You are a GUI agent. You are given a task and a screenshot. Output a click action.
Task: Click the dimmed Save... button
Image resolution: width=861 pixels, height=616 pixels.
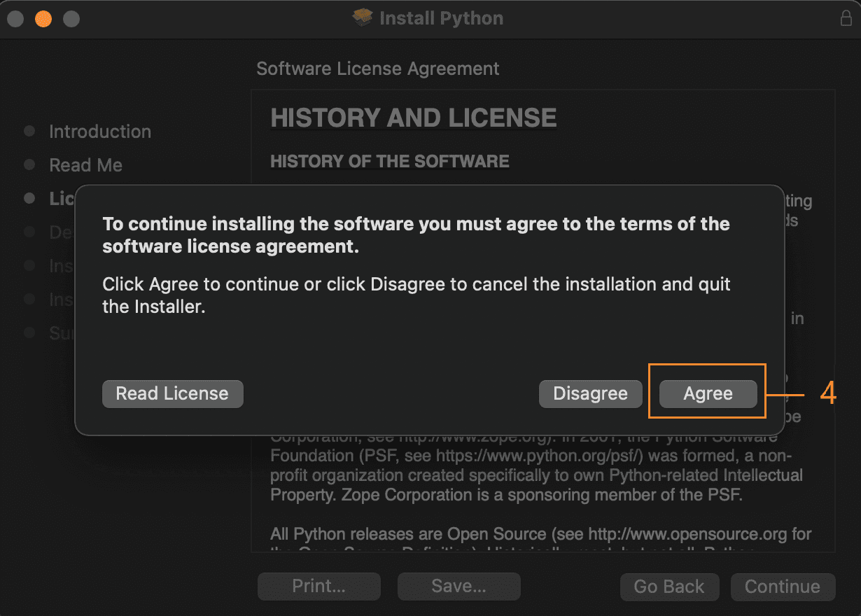(x=458, y=587)
